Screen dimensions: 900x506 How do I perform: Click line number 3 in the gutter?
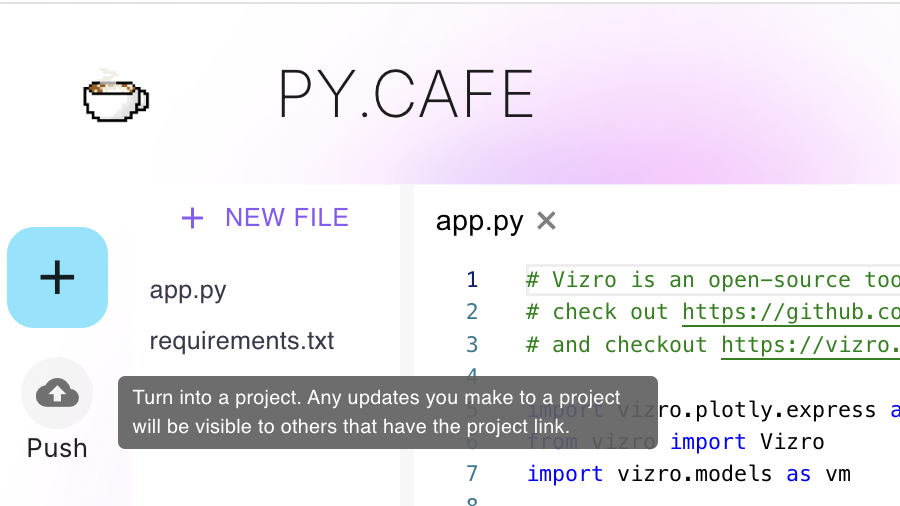(472, 344)
